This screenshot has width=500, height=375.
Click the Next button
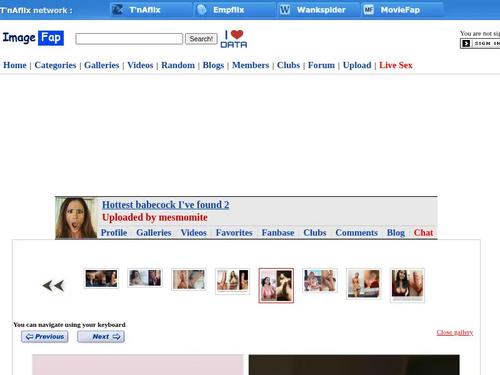[x=101, y=337]
